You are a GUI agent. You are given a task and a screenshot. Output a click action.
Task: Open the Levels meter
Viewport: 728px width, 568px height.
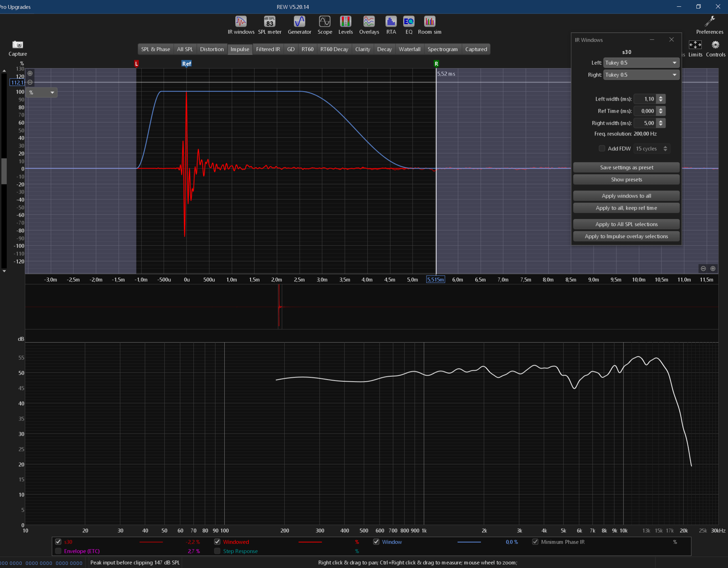click(x=345, y=25)
